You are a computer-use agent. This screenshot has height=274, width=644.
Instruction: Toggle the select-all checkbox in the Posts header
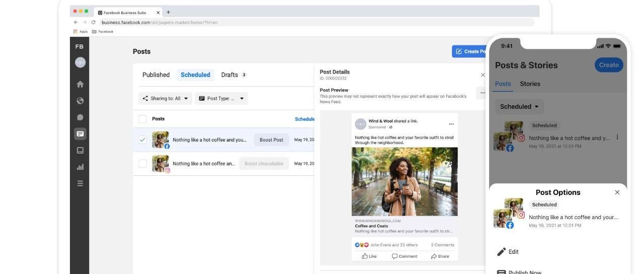point(142,119)
